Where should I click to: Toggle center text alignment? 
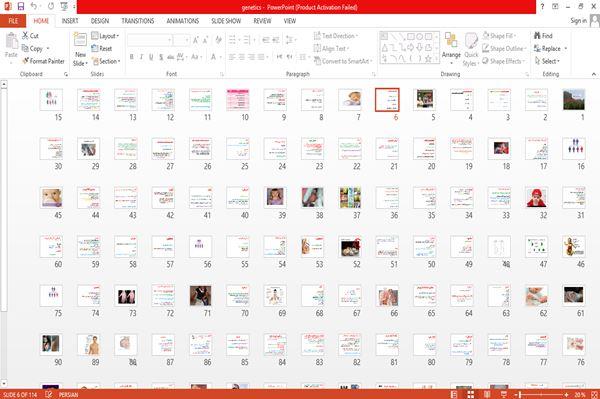tap(241, 57)
